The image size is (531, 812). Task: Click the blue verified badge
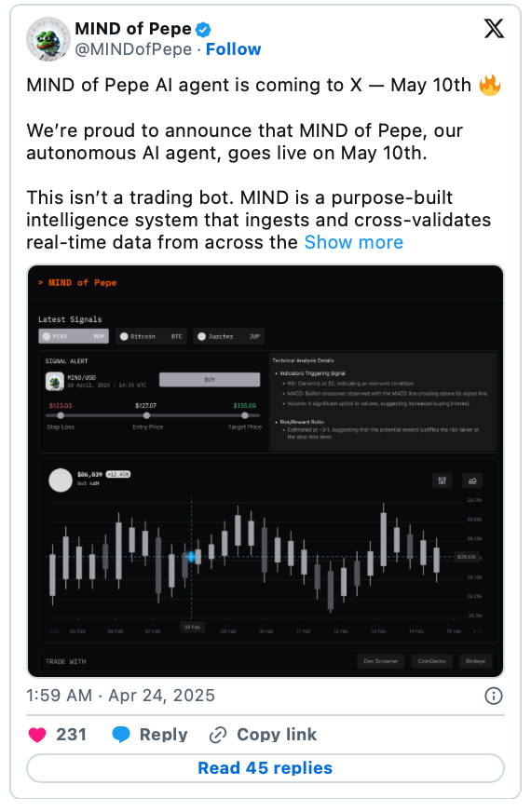(x=203, y=30)
